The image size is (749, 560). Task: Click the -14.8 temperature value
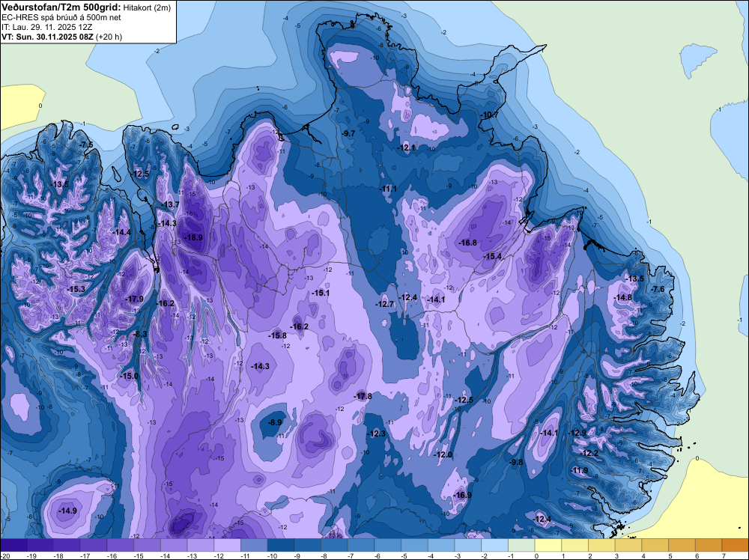pos(623,297)
